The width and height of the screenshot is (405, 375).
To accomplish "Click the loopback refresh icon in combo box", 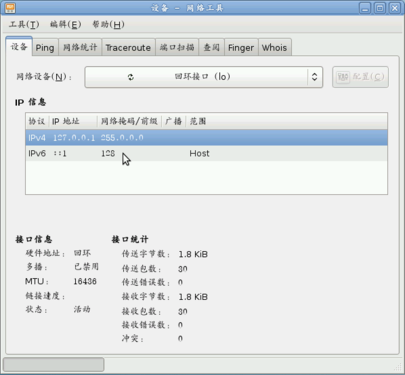I will pos(131,77).
